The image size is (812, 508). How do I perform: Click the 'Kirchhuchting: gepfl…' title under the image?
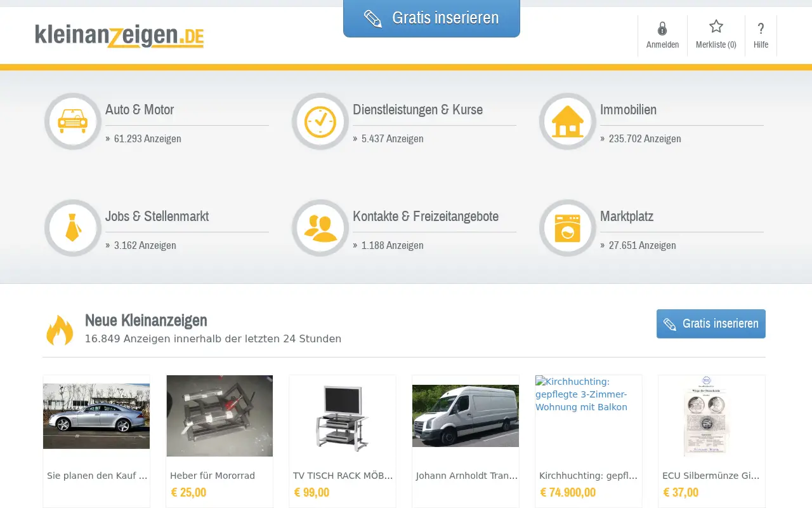pyautogui.click(x=589, y=476)
